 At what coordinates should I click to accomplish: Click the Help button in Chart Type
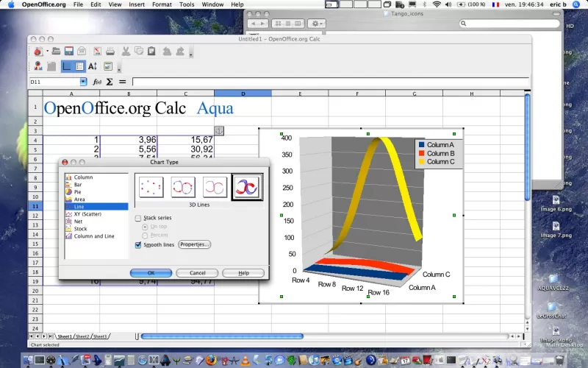[243, 273]
